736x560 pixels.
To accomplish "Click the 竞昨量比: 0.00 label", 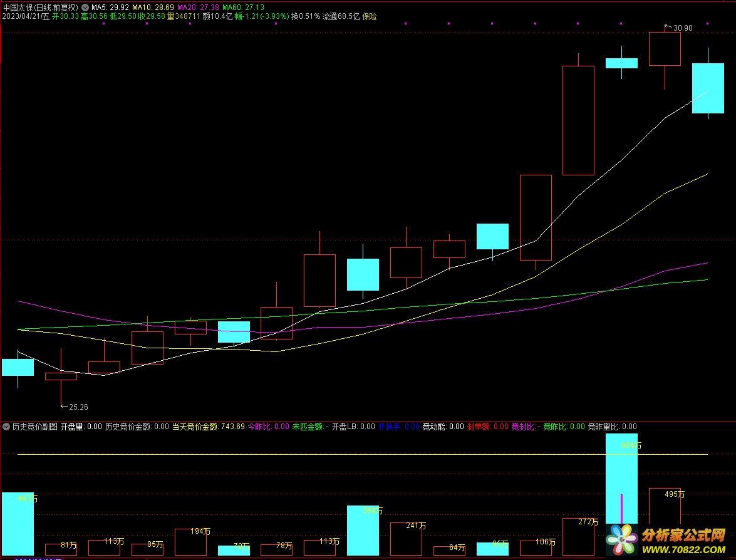I will [612, 427].
